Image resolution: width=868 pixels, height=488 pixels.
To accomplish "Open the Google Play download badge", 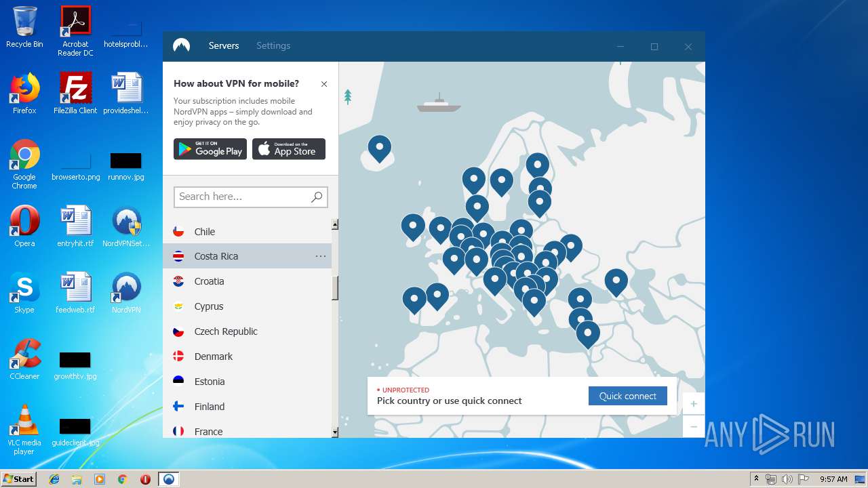I will tap(210, 149).
